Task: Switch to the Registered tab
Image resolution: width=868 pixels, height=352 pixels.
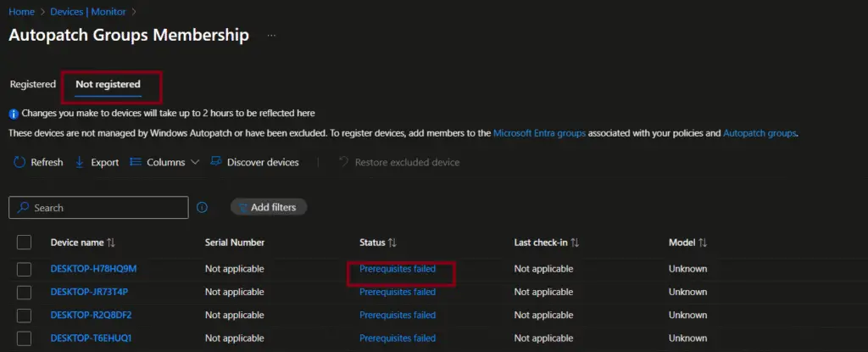Action: (x=33, y=84)
